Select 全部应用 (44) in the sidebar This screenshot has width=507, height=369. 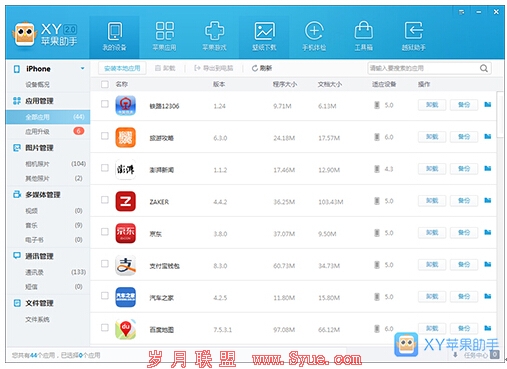point(48,117)
